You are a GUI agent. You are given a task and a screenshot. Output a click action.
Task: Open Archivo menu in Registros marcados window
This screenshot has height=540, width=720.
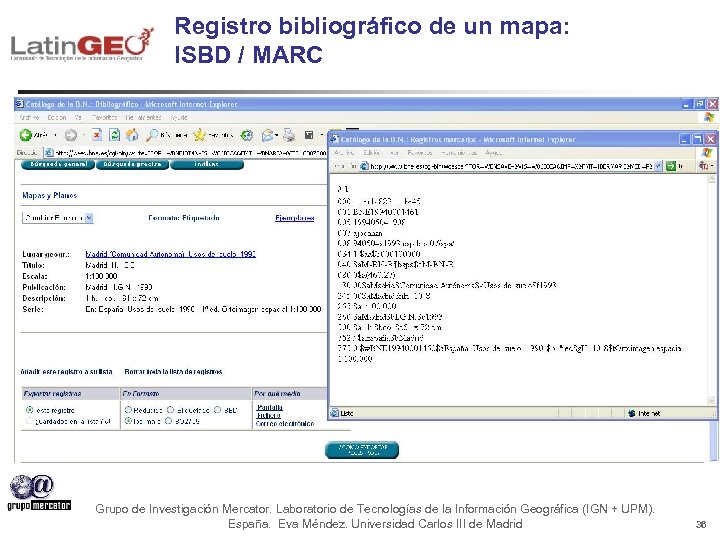[x=344, y=152]
